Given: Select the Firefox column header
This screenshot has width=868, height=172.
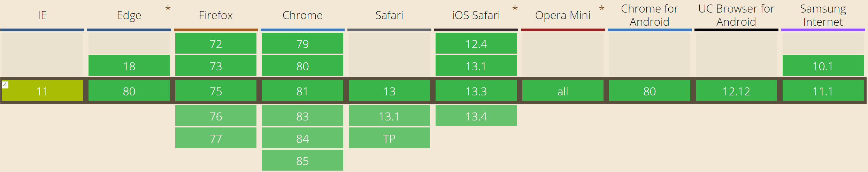Looking at the screenshot, I should (x=216, y=15).
